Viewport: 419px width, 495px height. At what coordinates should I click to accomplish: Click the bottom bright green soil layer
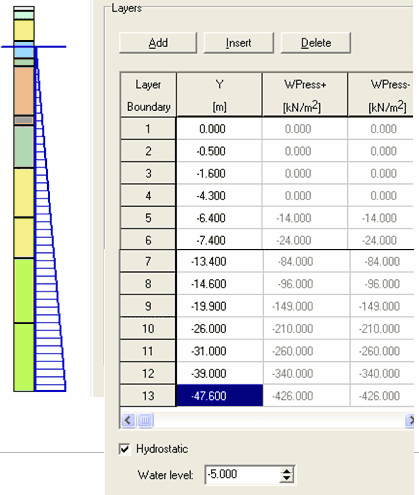click(x=24, y=357)
